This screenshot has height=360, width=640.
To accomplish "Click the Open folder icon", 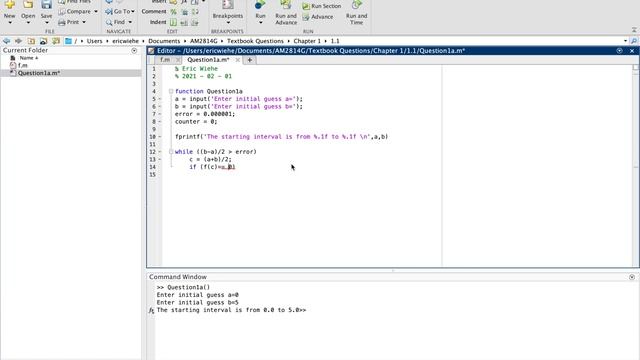I will pyautogui.click(x=28, y=5).
